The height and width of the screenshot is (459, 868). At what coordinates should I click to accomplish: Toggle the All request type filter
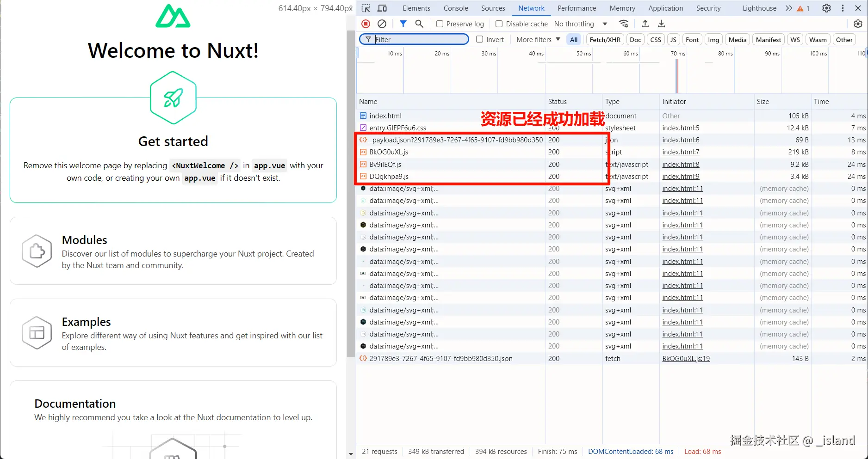pyautogui.click(x=574, y=40)
